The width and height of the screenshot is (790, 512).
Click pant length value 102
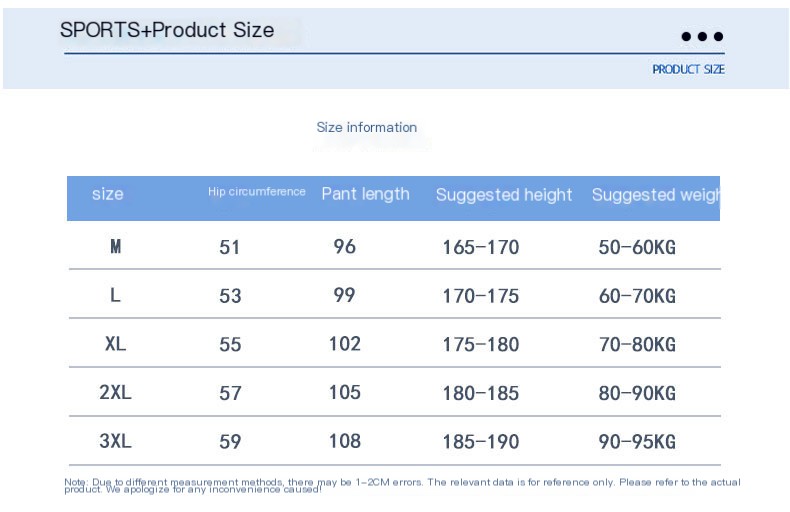point(345,344)
